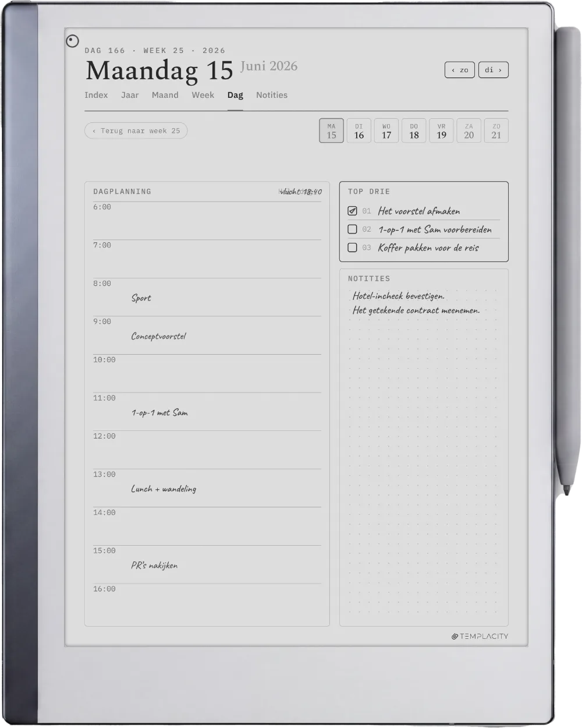Tap the 'Maandag 15' page title
This screenshot has height=728, width=582.
pyautogui.click(x=159, y=70)
